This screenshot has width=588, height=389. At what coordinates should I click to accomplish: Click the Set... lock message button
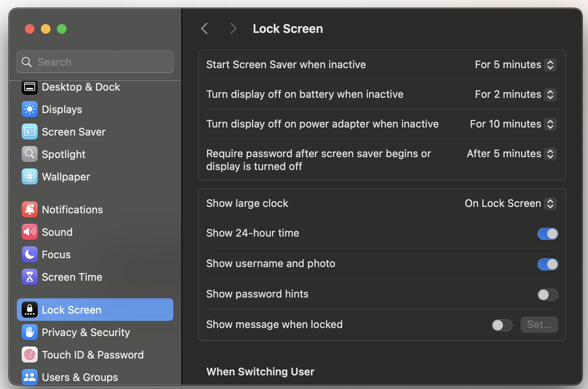(x=539, y=325)
